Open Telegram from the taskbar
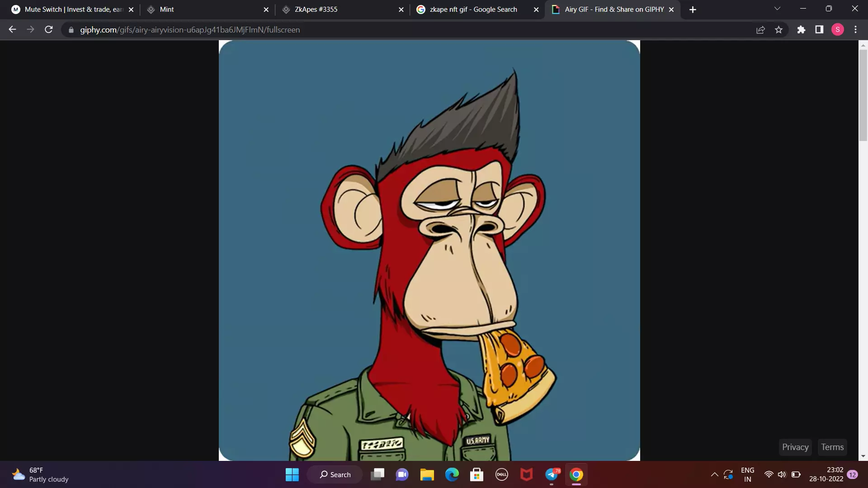 point(552,474)
